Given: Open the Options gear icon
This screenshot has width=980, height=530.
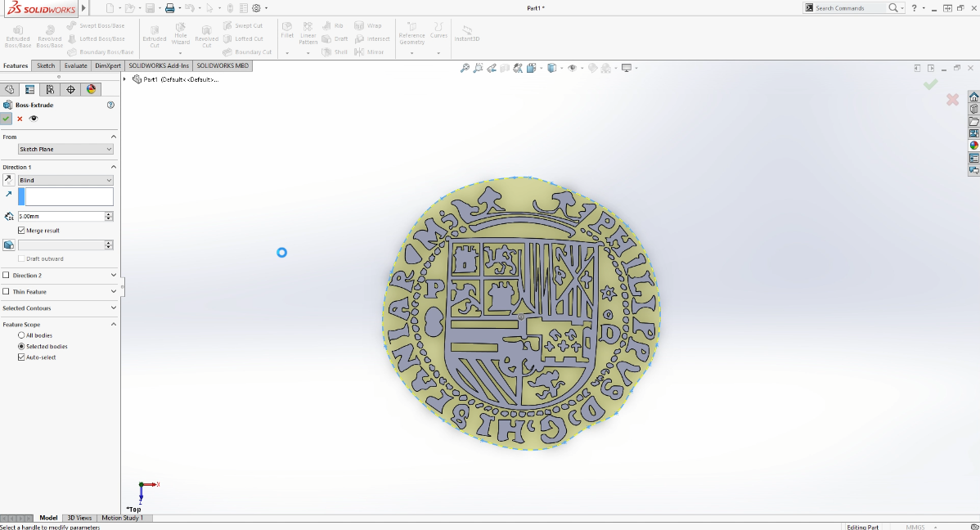Looking at the screenshot, I should click(x=256, y=8).
